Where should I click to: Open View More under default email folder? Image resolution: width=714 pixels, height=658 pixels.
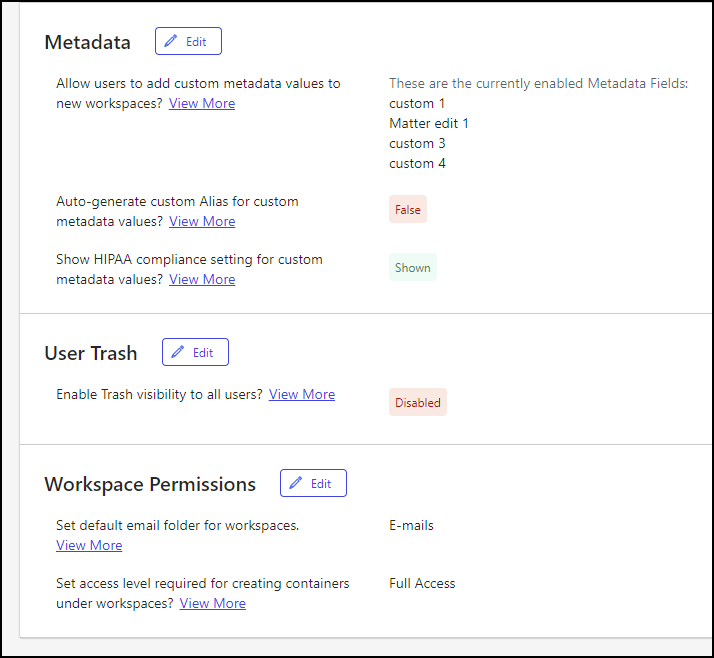coord(89,545)
